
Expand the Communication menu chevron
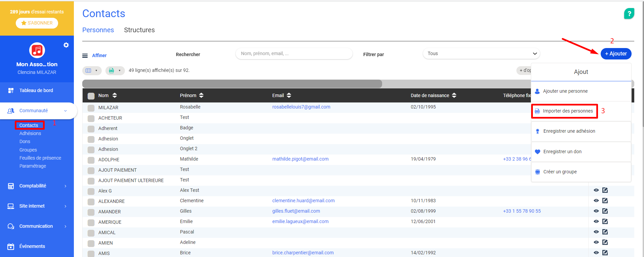65,226
